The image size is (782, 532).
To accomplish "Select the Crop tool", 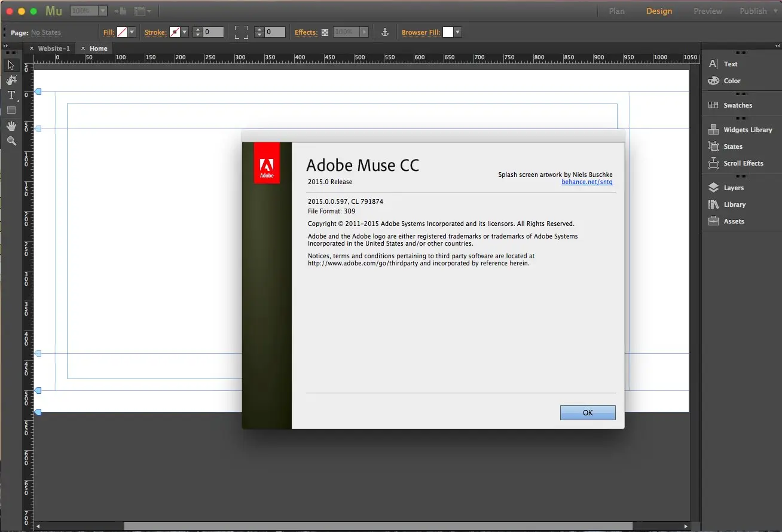I will tap(11, 80).
